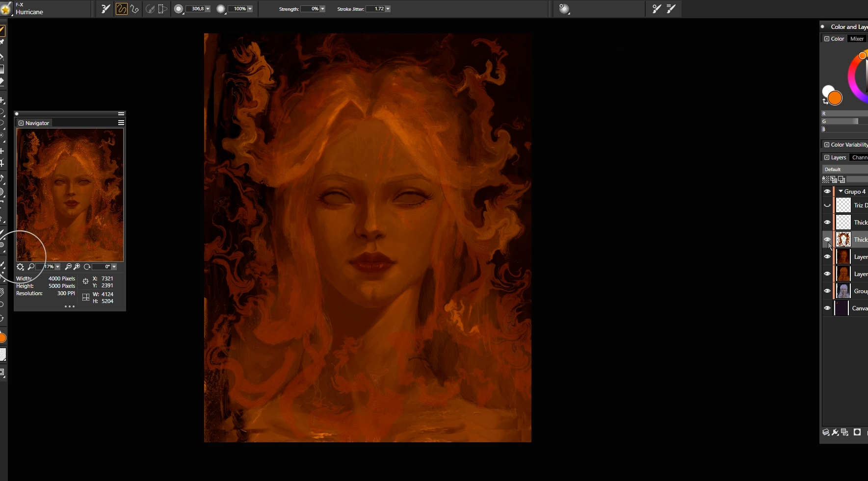Image resolution: width=868 pixels, height=481 pixels.
Task: Click the perspective-guided strokes icon
Action: pos(162,9)
